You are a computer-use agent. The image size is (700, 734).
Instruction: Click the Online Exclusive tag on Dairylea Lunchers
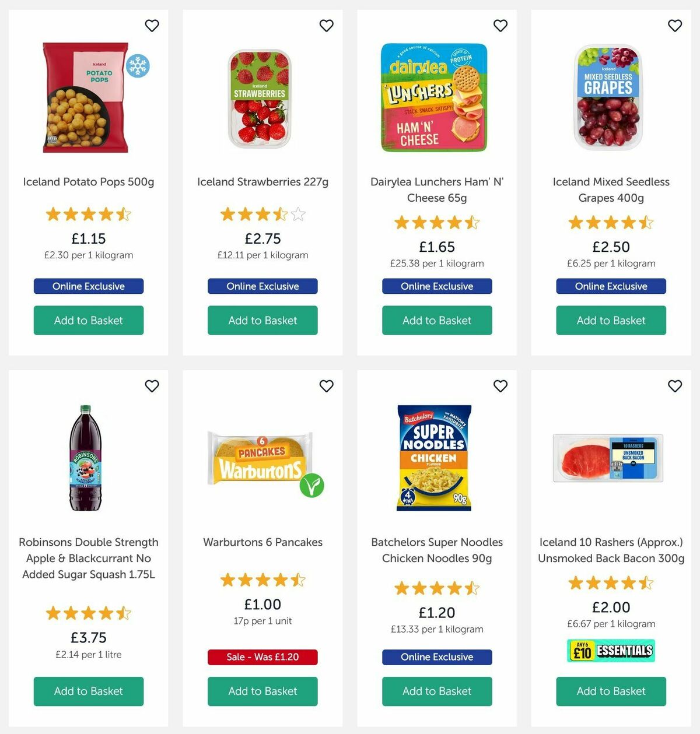click(436, 286)
